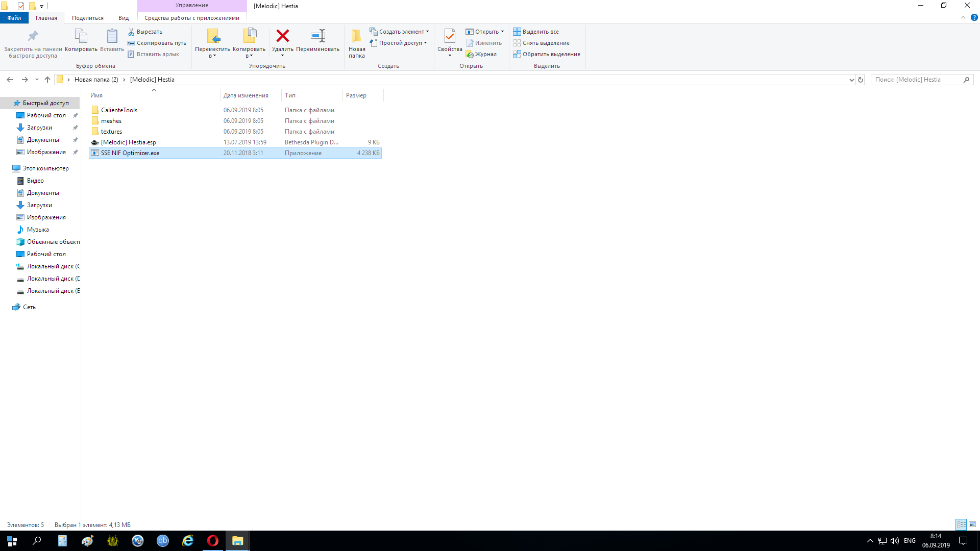This screenshot has width=980, height=551.
Task: Click Pin to Quick access icon
Action: pos(33,36)
